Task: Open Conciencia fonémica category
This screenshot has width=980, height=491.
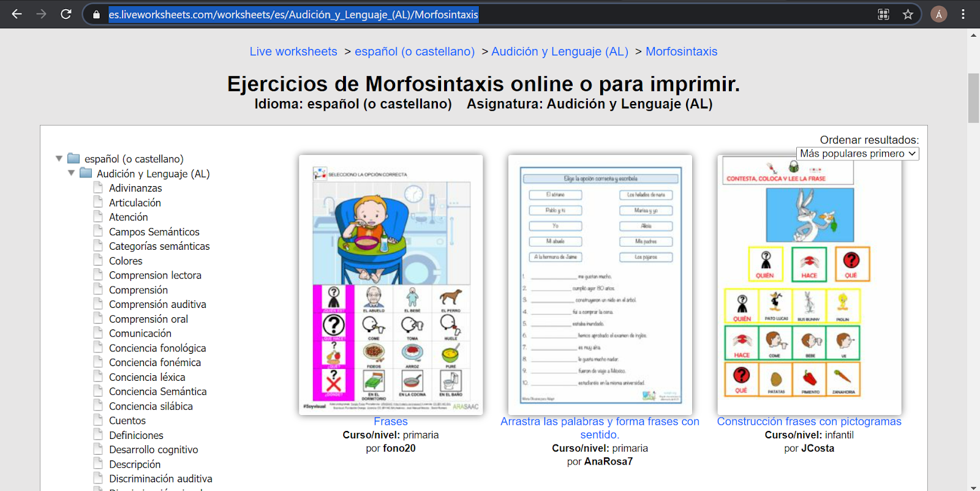Action: tap(155, 362)
